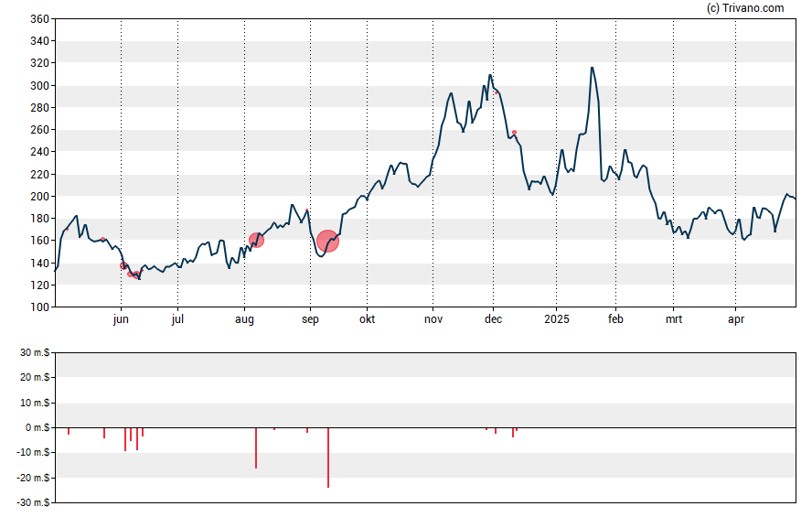
Task: Click the '-20 m.$' volume axis label
Action: [x=33, y=478]
